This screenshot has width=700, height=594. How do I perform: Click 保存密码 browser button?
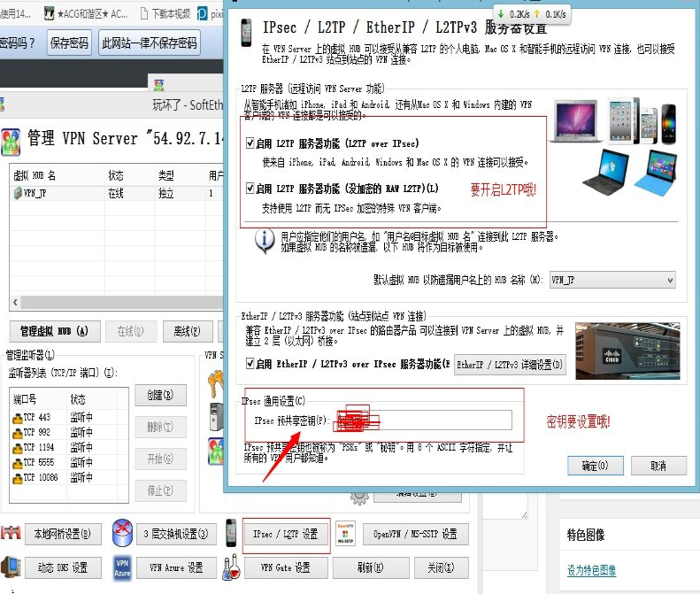pyautogui.click(x=69, y=42)
